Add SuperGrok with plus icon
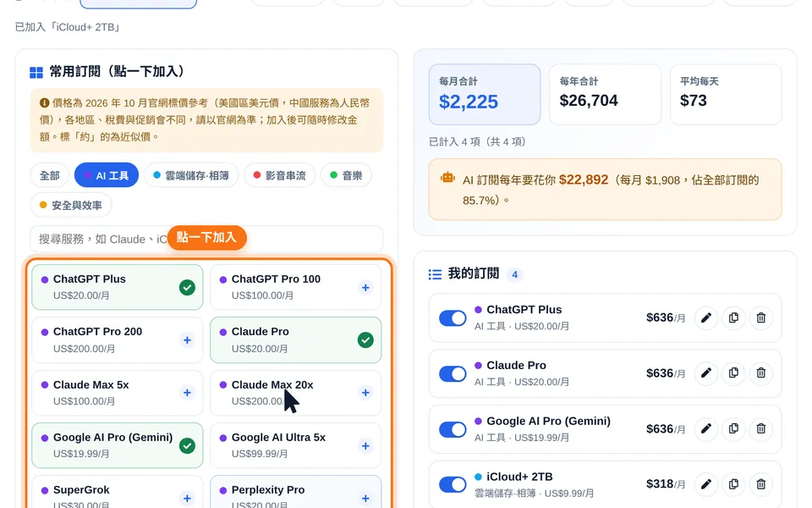Viewport: 812px width, 508px height. [187, 499]
